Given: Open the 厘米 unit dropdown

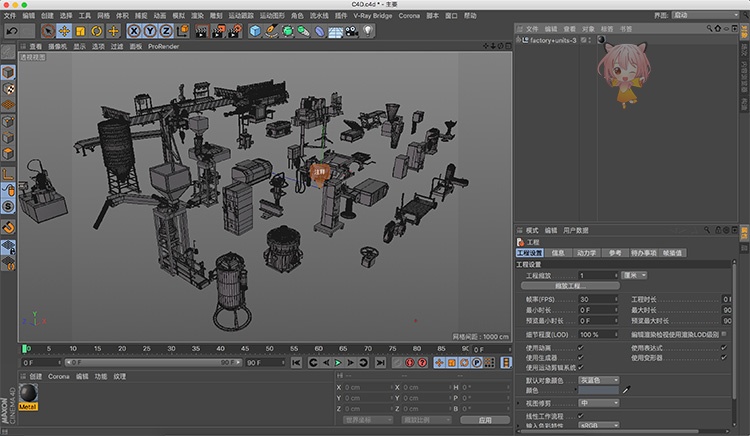Looking at the screenshot, I should pos(634,275).
